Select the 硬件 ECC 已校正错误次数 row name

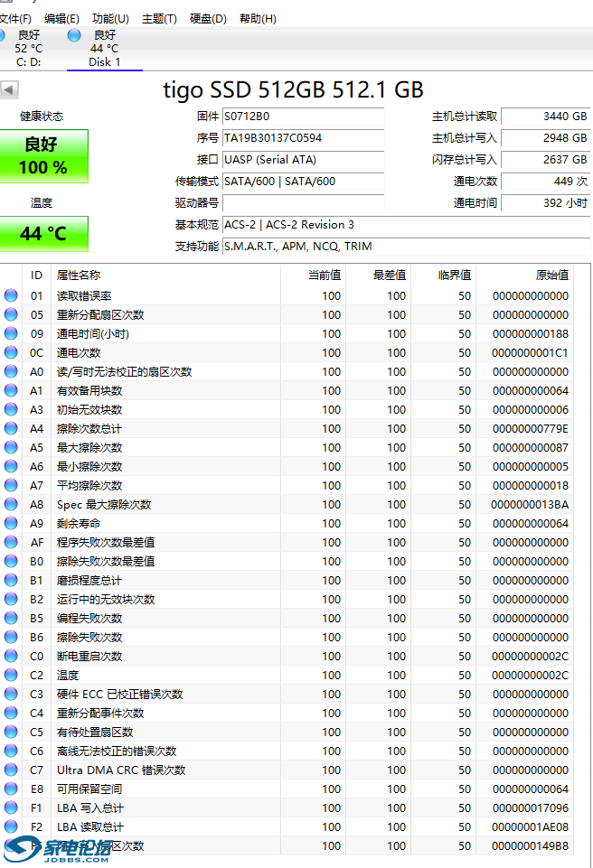point(119,694)
